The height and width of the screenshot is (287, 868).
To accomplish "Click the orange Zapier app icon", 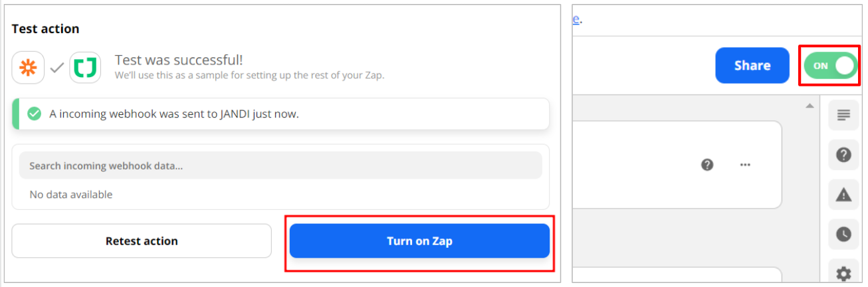I will [28, 67].
